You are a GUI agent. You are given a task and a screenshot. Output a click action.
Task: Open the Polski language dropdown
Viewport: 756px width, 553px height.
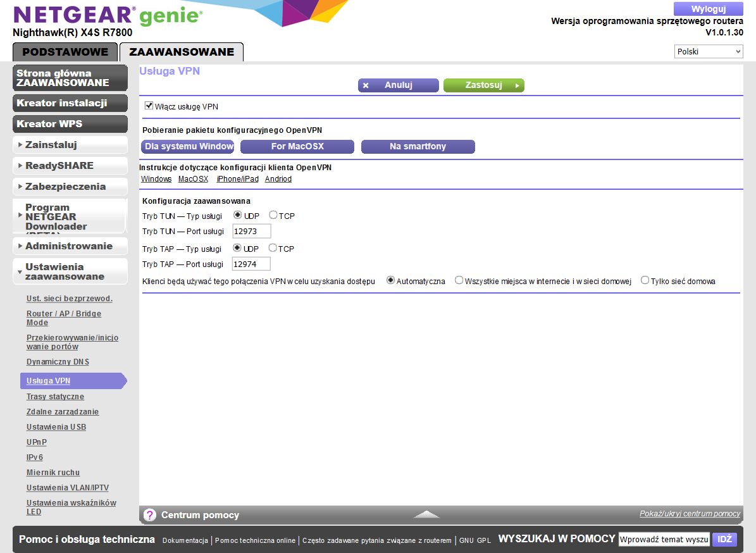[x=709, y=52]
